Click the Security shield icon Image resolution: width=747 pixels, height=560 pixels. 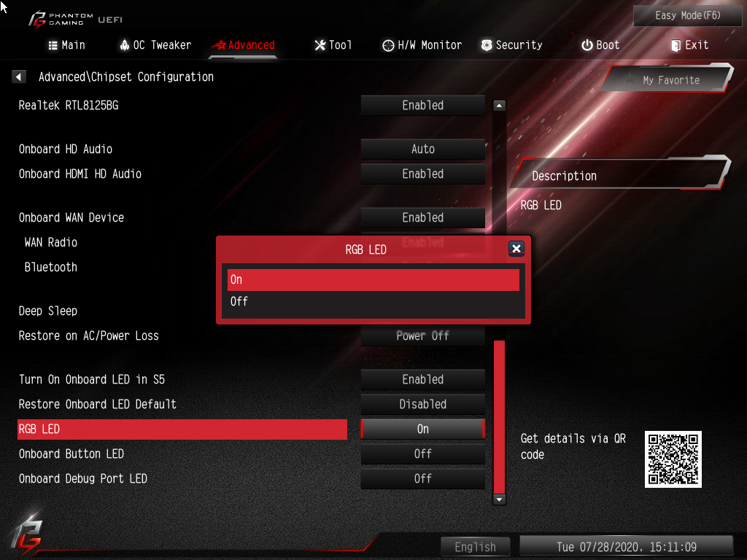point(487,45)
